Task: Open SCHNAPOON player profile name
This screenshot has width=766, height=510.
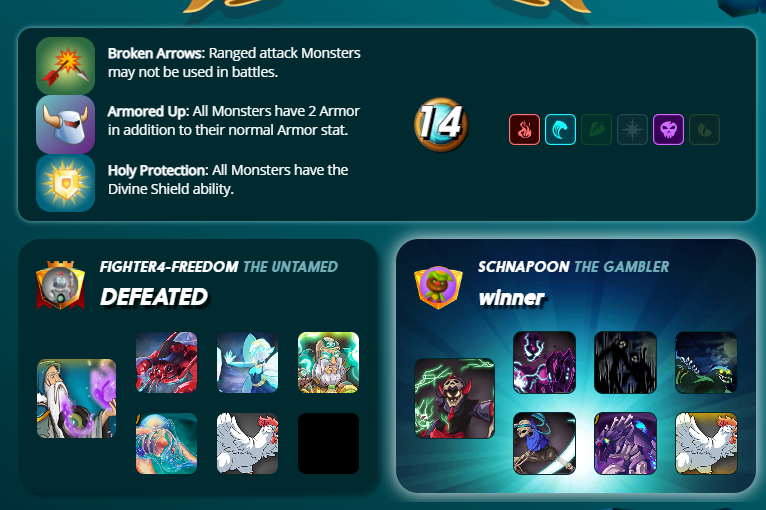Action: [523, 267]
